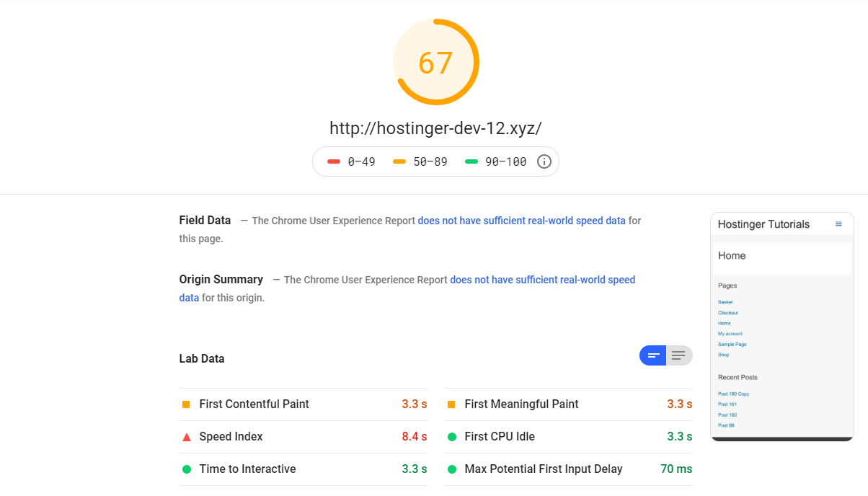Image resolution: width=868 pixels, height=496 pixels.
Task: Click the 3.3 s First Meaningful Paint value
Action: coord(680,404)
